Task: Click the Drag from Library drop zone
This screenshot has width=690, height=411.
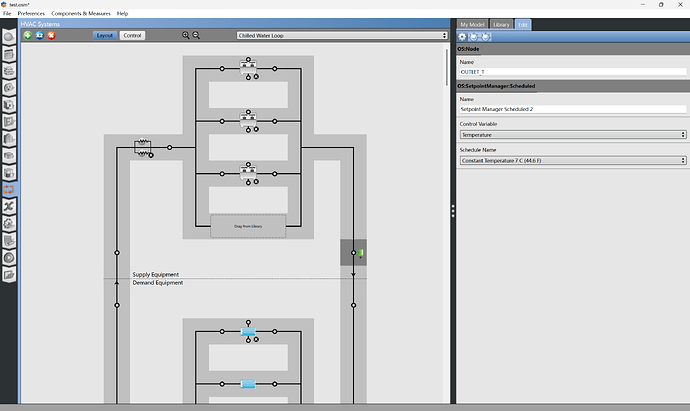Action: click(x=248, y=226)
